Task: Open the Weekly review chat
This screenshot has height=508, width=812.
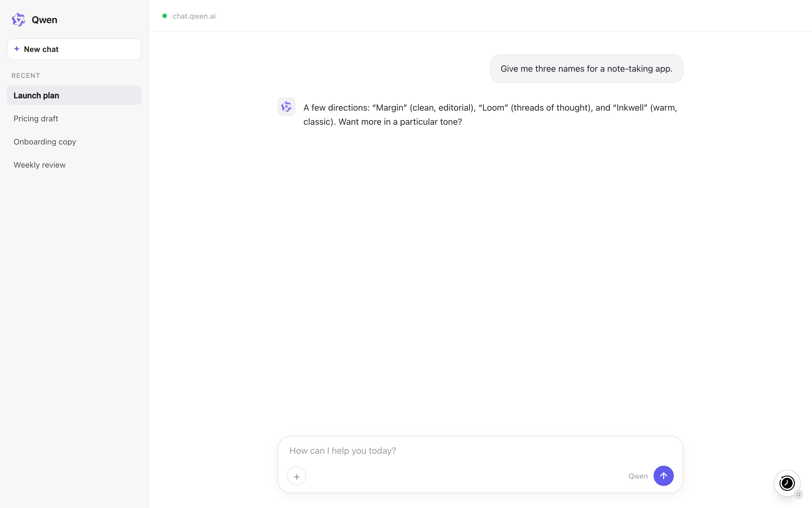Action: [74, 165]
